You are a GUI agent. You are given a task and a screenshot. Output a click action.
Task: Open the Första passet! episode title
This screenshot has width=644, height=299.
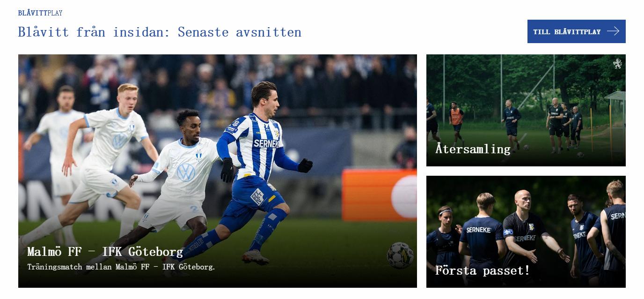[x=483, y=270]
